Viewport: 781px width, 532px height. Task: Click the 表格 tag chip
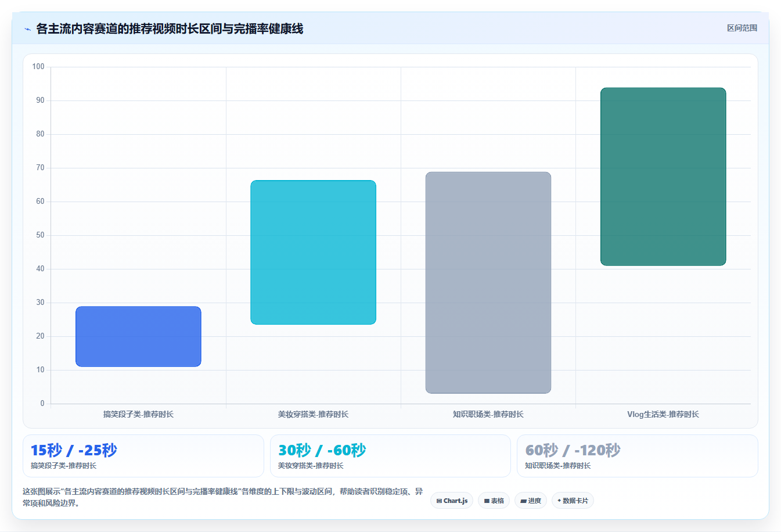[494, 501]
